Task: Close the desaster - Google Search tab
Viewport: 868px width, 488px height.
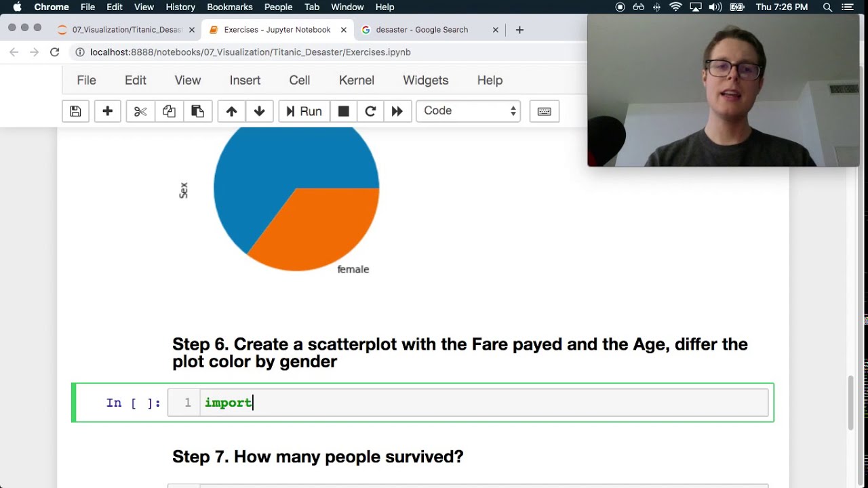Action: tap(496, 30)
